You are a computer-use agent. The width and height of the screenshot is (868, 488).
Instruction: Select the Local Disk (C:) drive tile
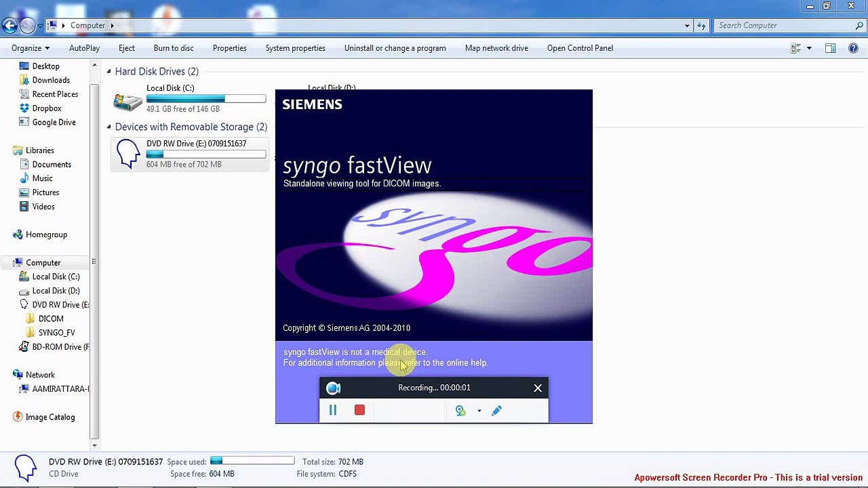point(190,98)
